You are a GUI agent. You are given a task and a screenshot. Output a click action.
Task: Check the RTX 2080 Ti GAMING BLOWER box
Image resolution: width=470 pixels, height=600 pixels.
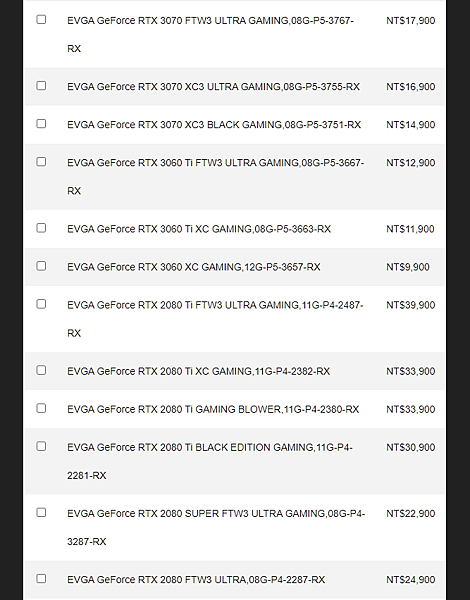click(x=41, y=408)
